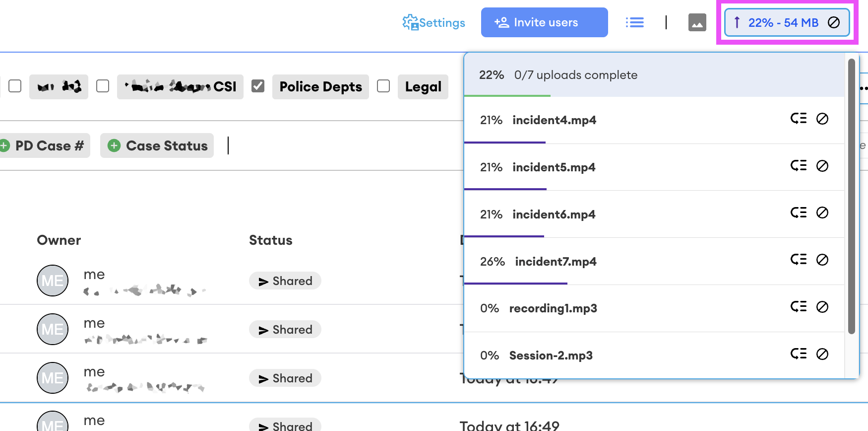Select the Legal tag
868x431 pixels.
(423, 87)
